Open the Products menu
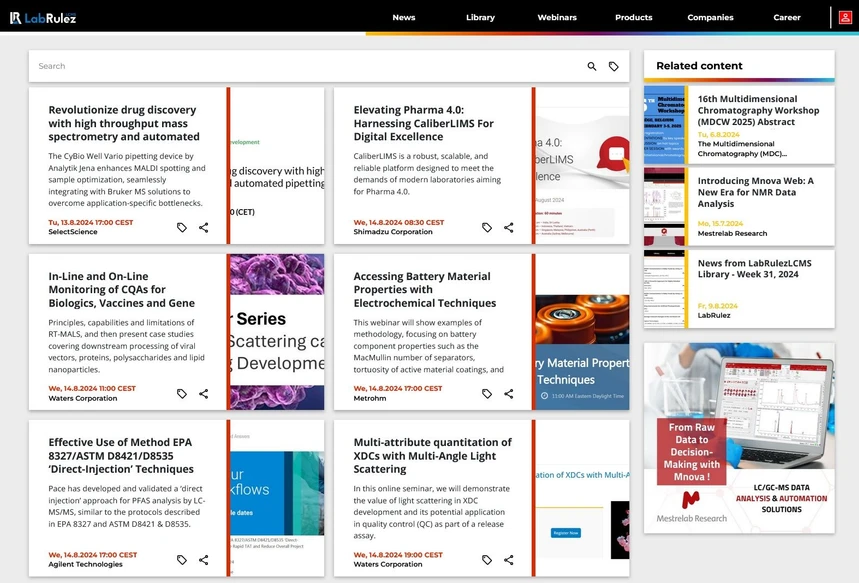Viewport: 859px width, 583px height. [x=633, y=17]
